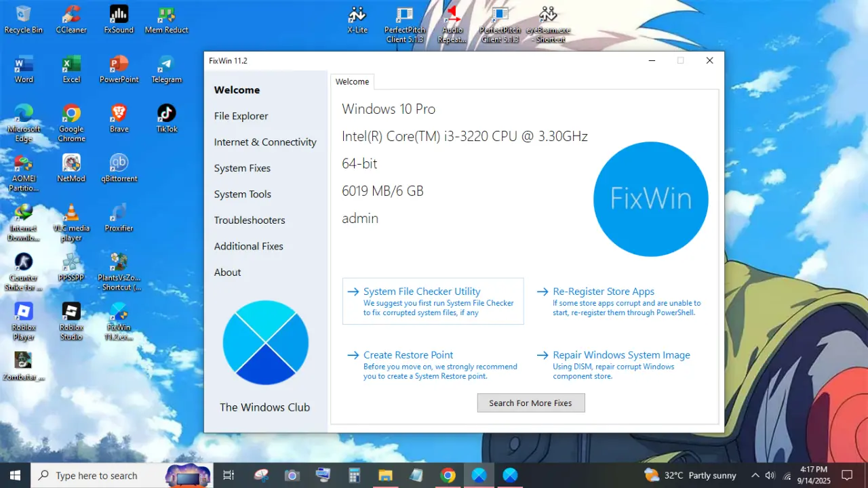Viewport: 868px width, 488px height.
Task: Select the PlantsVsZombies shortcut desktop icon
Action: (x=119, y=272)
